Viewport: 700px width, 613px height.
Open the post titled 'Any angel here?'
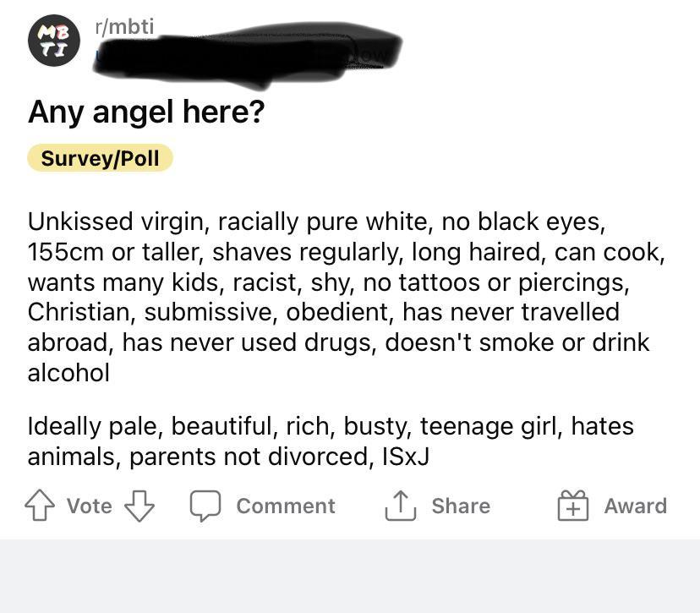147,111
